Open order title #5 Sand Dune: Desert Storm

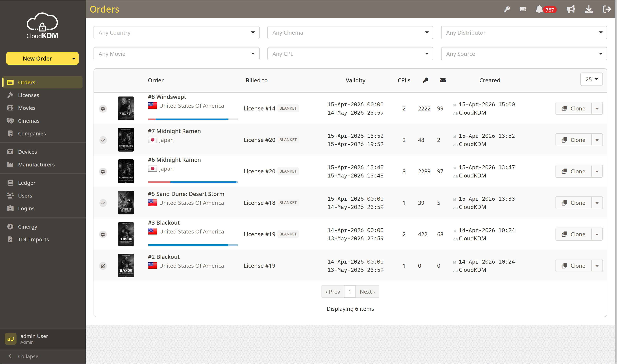click(x=186, y=194)
